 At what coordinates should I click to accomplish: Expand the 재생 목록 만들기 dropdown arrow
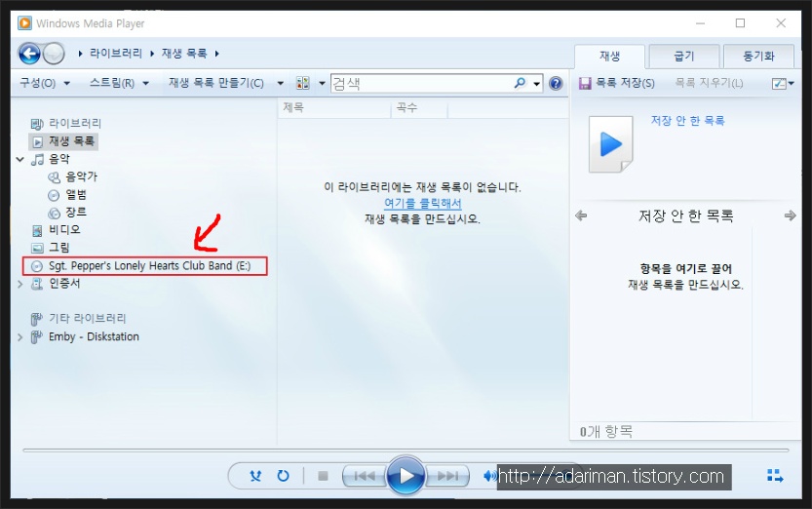pyautogui.click(x=280, y=83)
